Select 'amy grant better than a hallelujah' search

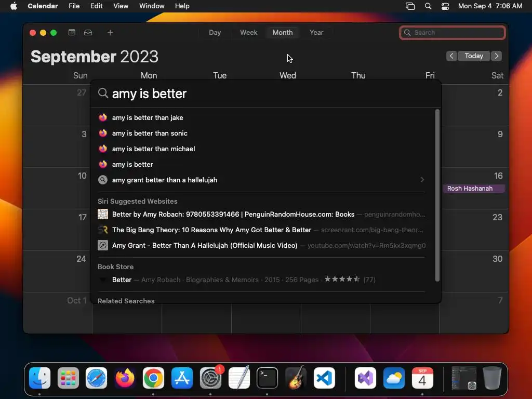pos(261,180)
